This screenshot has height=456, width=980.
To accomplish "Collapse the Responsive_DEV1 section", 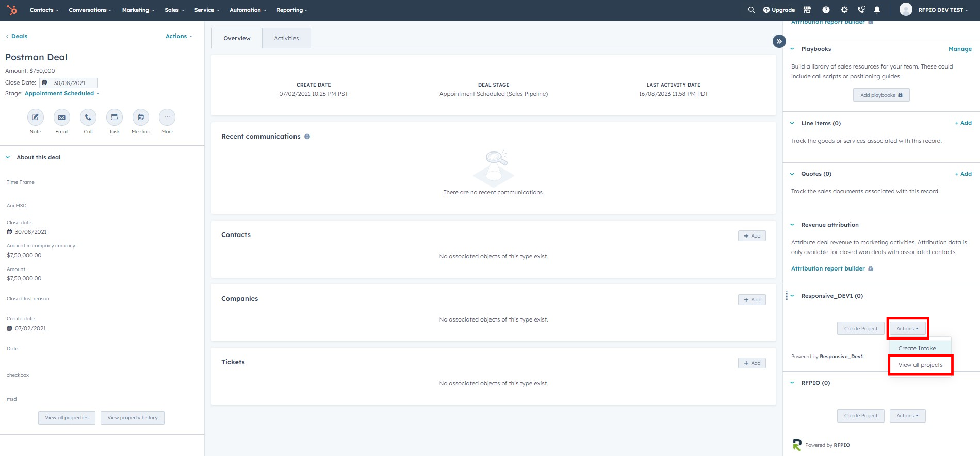I will click(x=792, y=296).
